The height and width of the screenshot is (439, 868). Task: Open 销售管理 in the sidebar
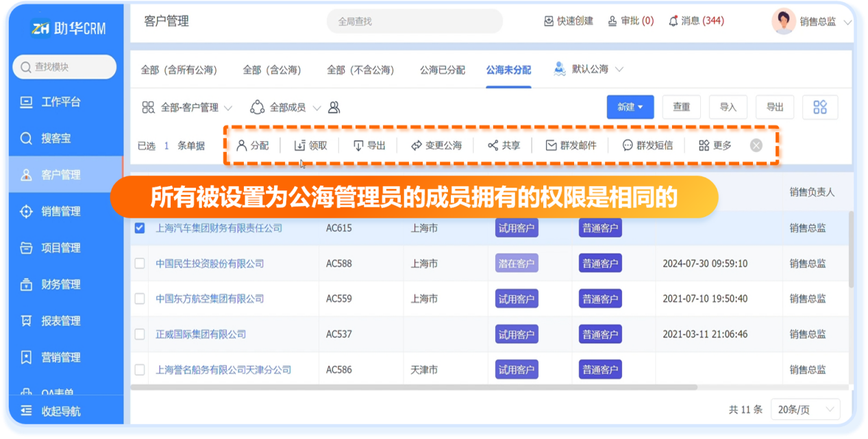[x=61, y=212]
